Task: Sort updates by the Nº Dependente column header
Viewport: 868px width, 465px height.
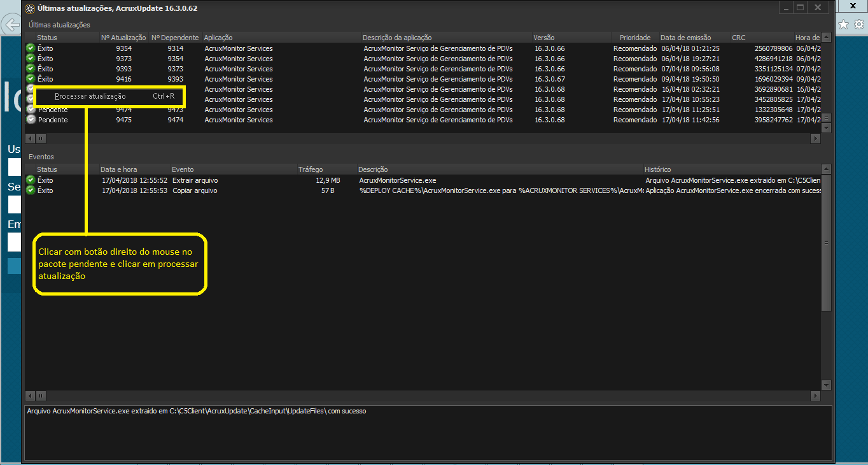Action: pyautogui.click(x=175, y=38)
